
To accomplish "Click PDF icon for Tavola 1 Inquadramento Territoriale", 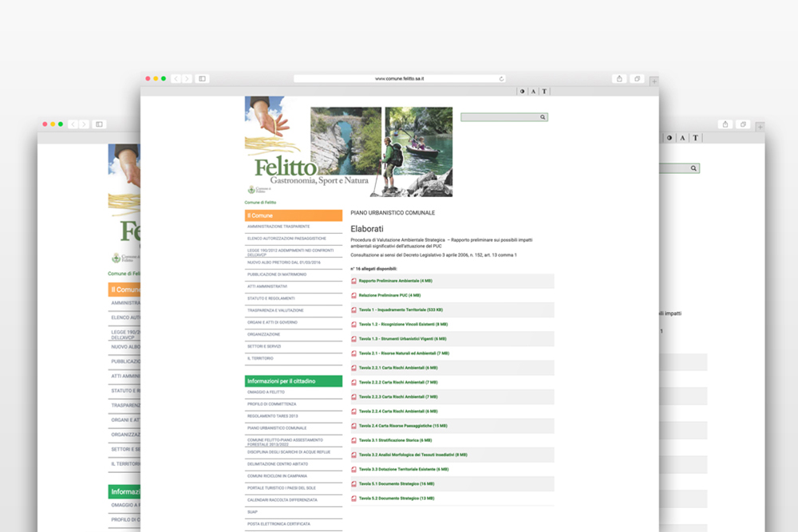I will pyautogui.click(x=354, y=309).
